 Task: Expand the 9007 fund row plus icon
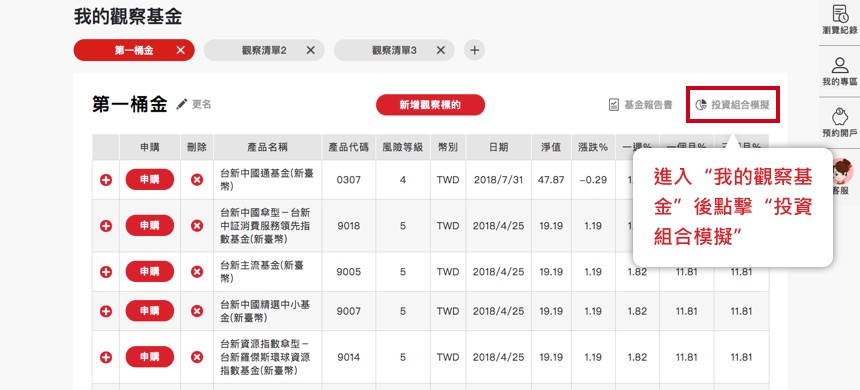(106, 311)
